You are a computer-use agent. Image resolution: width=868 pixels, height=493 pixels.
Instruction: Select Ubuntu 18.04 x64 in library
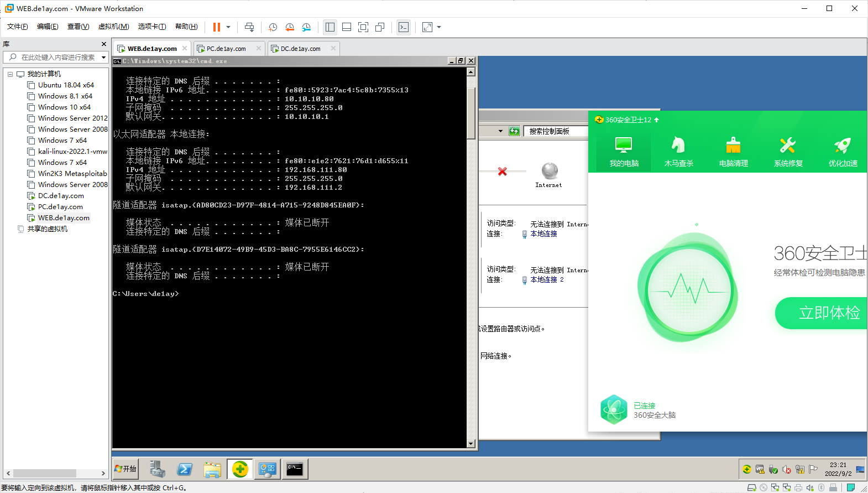(66, 85)
